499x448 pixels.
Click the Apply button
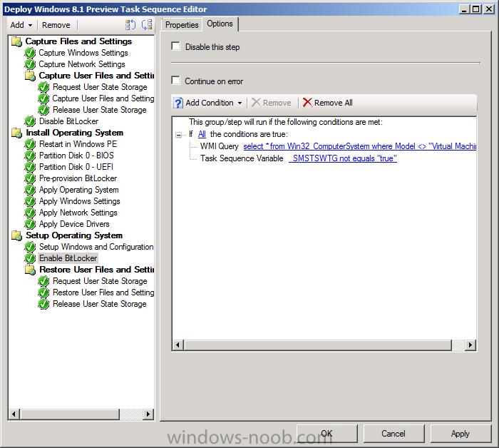[461, 433]
